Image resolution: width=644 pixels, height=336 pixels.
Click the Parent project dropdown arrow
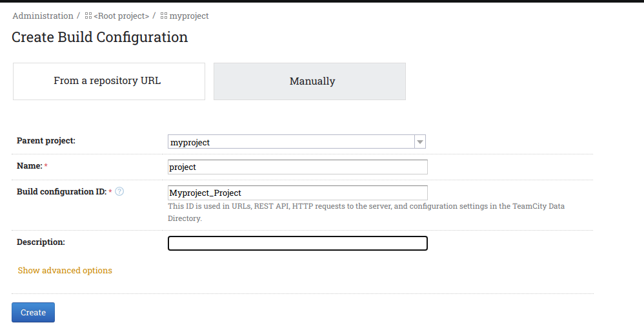pos(419,142)
